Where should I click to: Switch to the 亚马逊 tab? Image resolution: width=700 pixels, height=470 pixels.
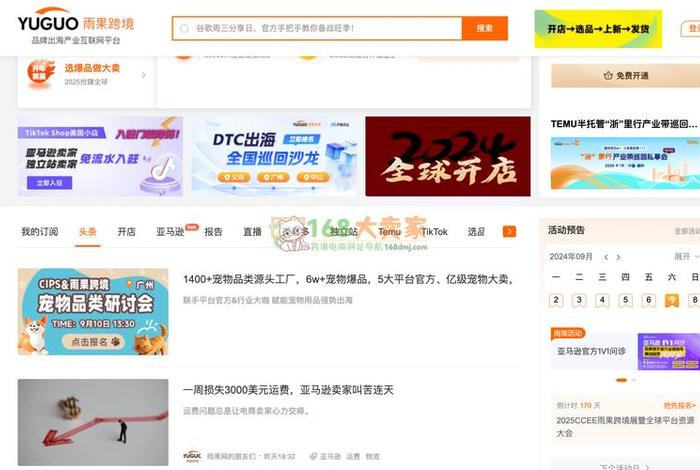click(x=170, y=232)
